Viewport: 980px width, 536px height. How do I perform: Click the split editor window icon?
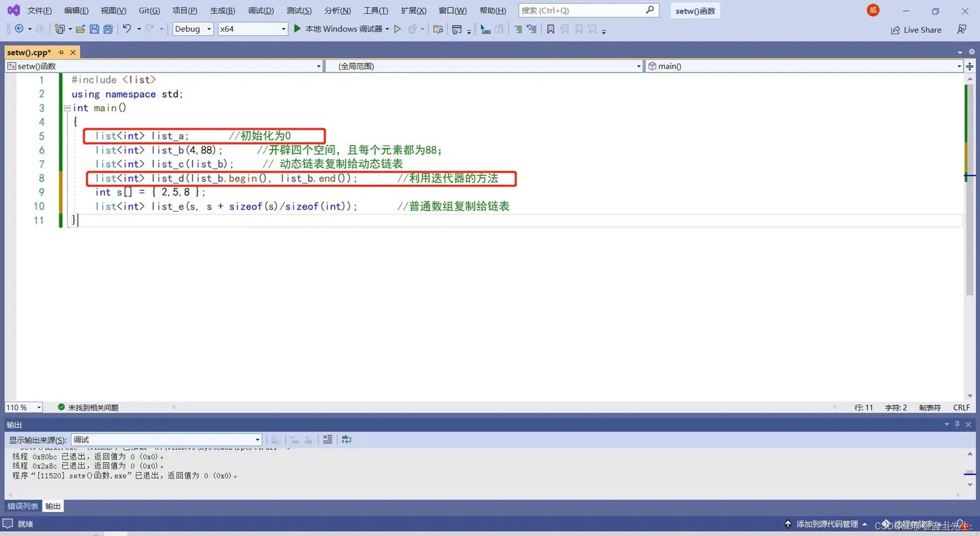click(969, 66)
